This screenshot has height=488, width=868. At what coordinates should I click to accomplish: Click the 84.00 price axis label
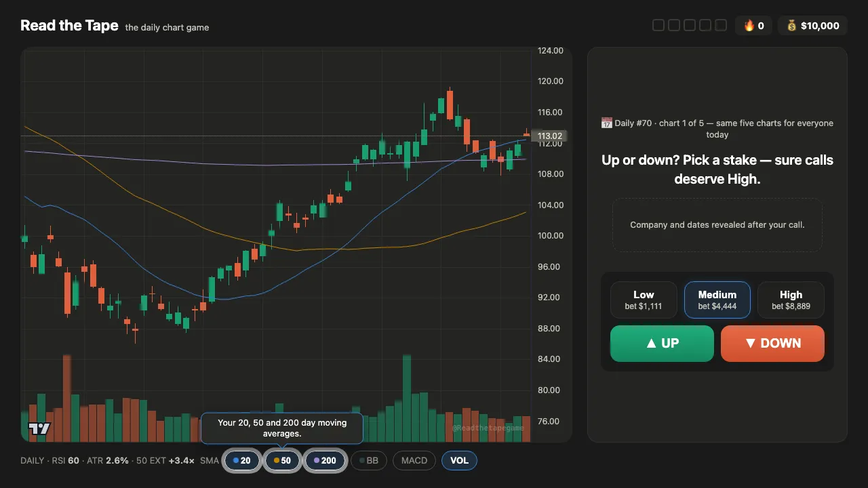coord(550,359)
